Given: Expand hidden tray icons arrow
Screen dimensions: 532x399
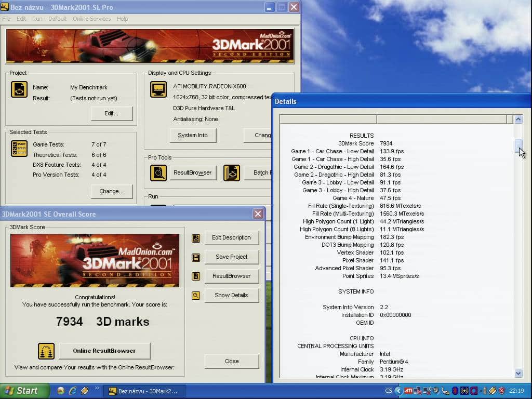Looking at the screenshot, I should click(398, 391).
